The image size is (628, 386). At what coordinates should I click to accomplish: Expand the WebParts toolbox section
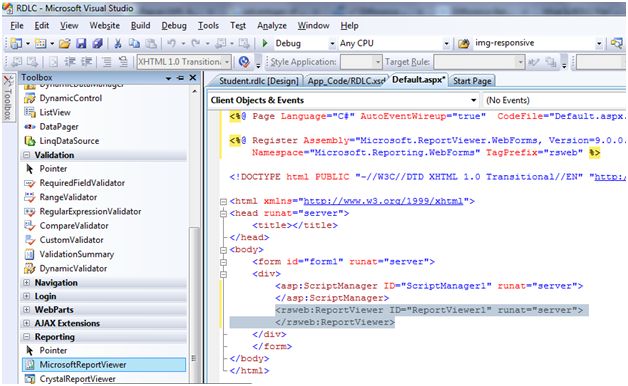pyautogui.click(x=27, y=310)
